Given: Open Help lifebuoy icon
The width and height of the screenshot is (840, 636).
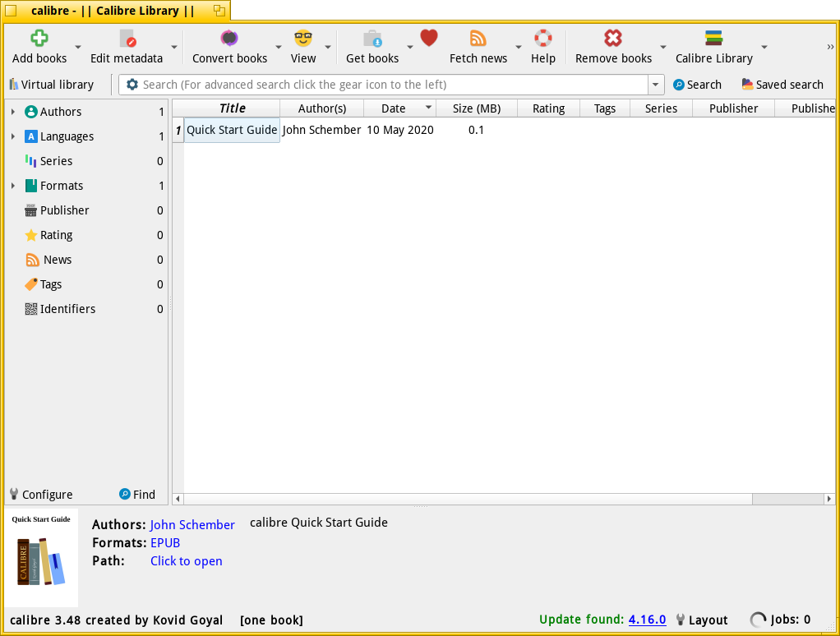Looking at the screenshot, I should coord(542,38).
